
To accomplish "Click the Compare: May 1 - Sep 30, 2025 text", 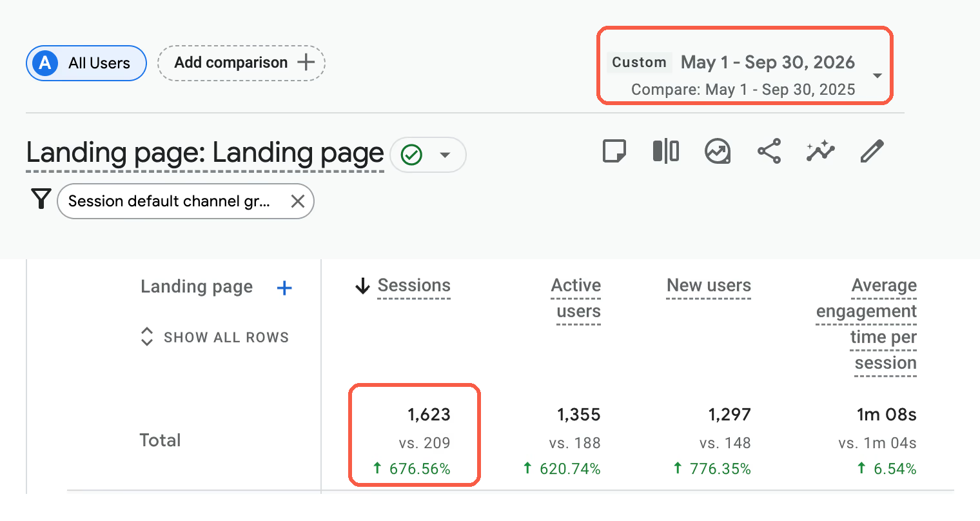I will 743,90.
